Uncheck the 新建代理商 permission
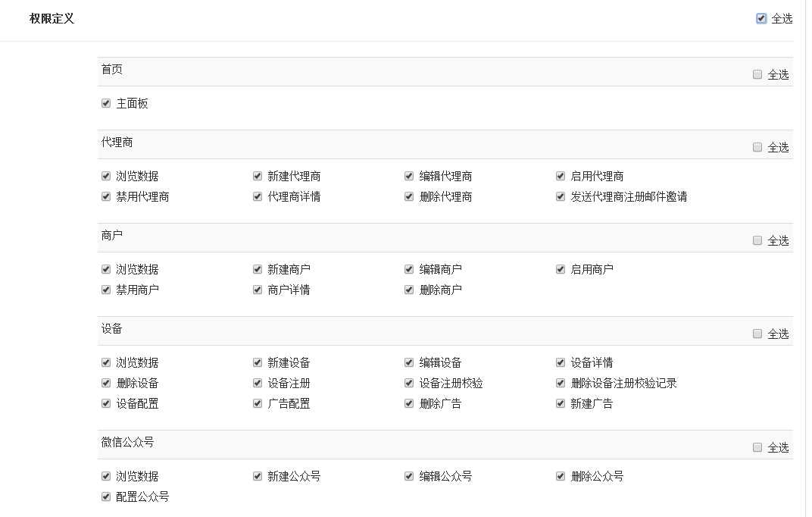This screenshot has height=517, width=812. tap(258, 176)
